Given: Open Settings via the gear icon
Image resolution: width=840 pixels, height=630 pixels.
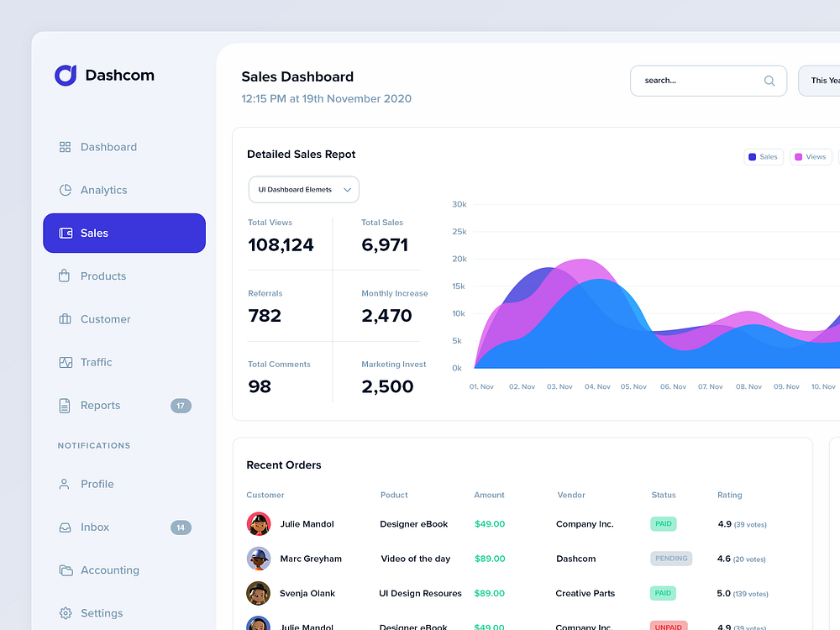Looking at the screenshot, I should (65, 613).
